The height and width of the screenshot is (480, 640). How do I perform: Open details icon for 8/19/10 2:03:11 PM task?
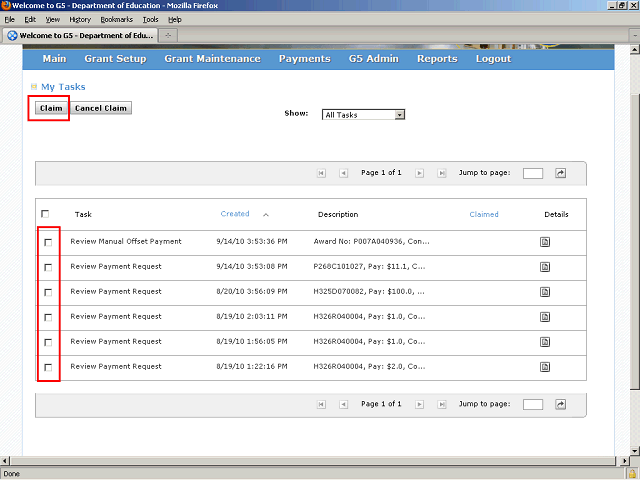pos(545,317)
